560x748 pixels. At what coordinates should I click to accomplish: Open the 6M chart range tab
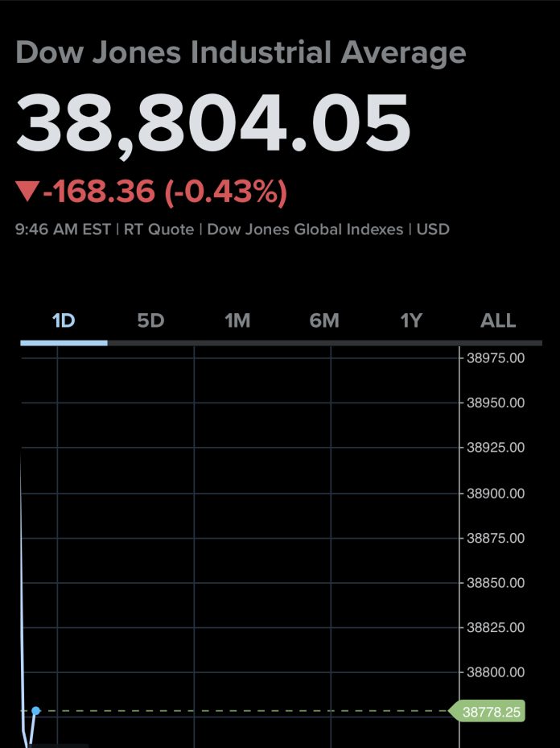(x=324, y=321)
